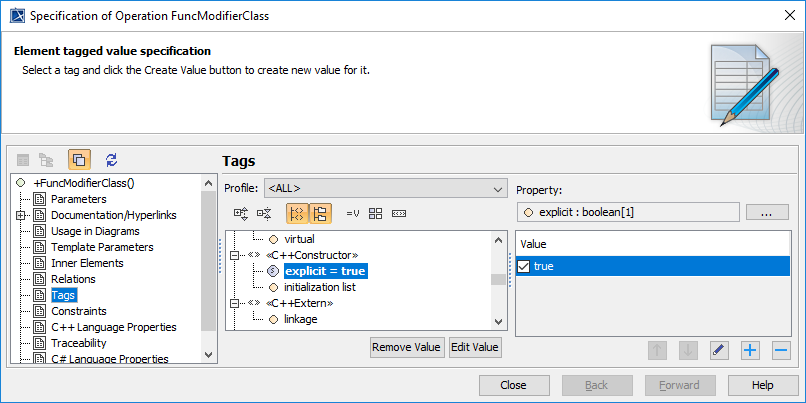
Task: Click the blue minus remove value icon
Action: pyautogui.click(x=781, y=350)
